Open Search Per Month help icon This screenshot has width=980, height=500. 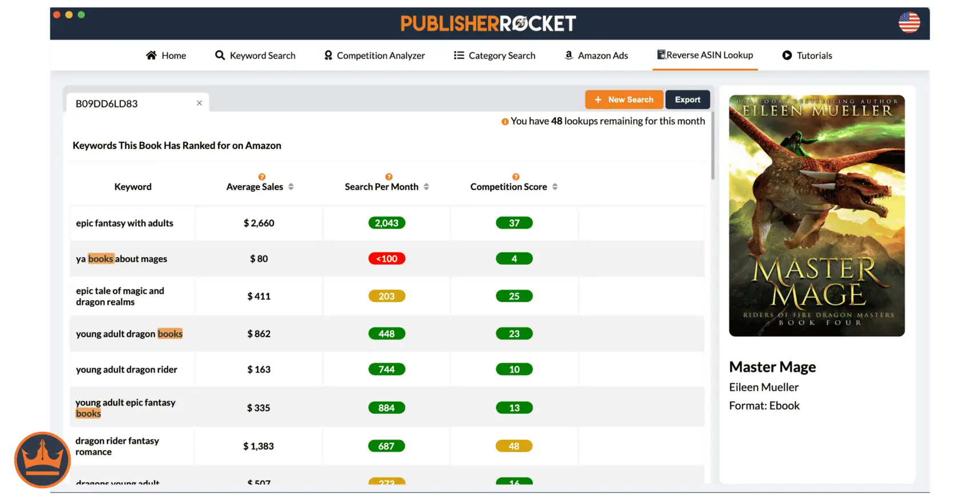[389, 177]
